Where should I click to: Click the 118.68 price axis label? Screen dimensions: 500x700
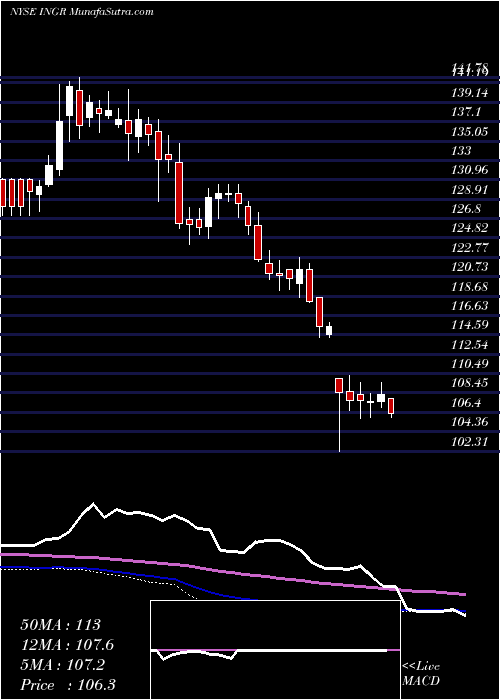coord(469,287)
